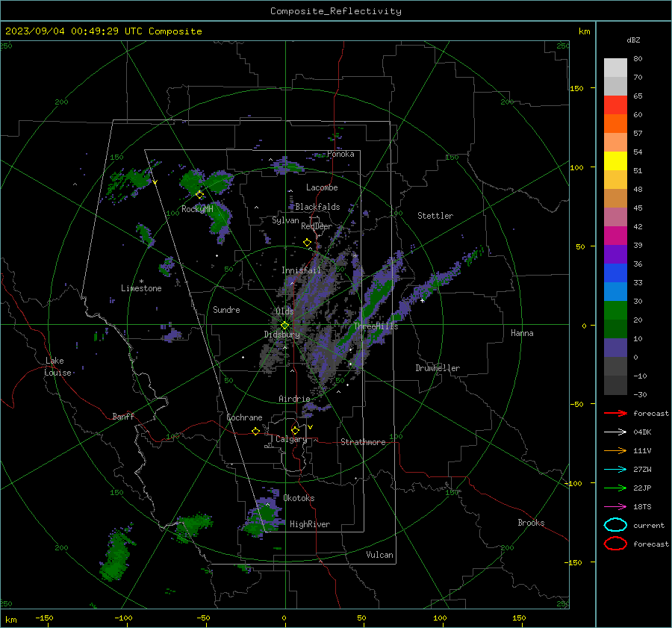This screenshot has width=672, height=628.
Task: Click the Composite_Reflectivity title text
Action: (335, 11)
